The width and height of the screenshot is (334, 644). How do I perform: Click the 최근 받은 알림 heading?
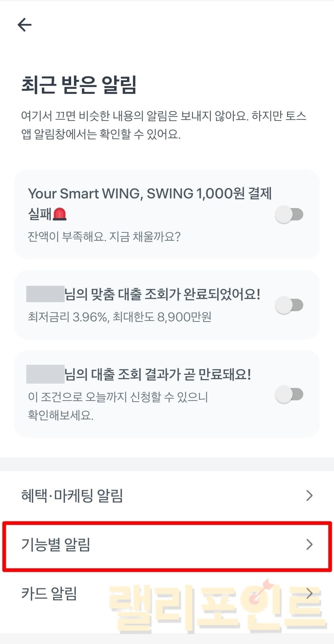79,85
